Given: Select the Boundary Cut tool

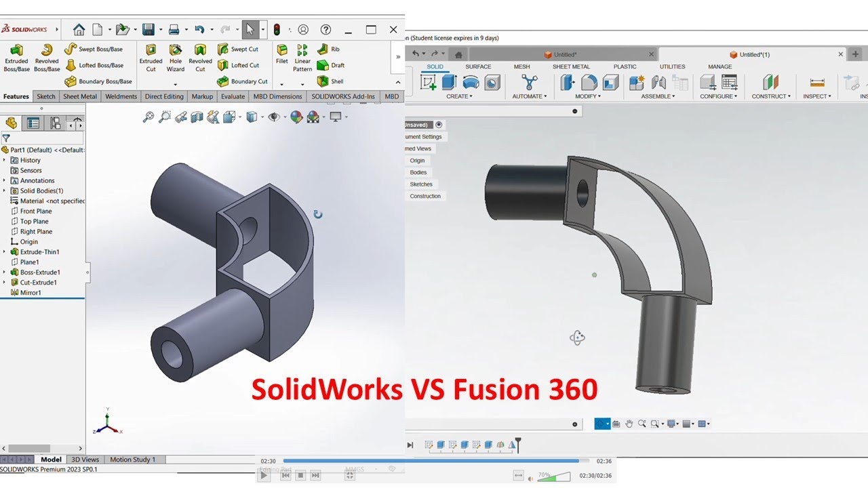Looking at the screenshot, I should coord(242,81).
